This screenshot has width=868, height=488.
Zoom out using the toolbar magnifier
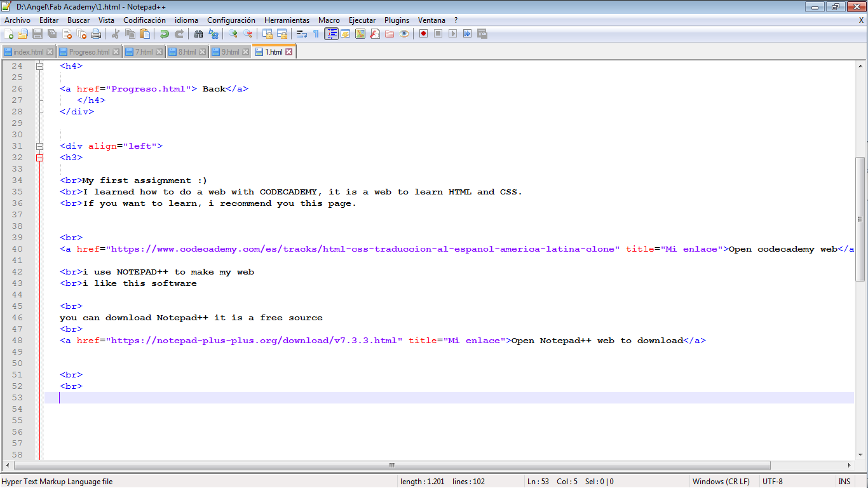(x=248, y=34)
